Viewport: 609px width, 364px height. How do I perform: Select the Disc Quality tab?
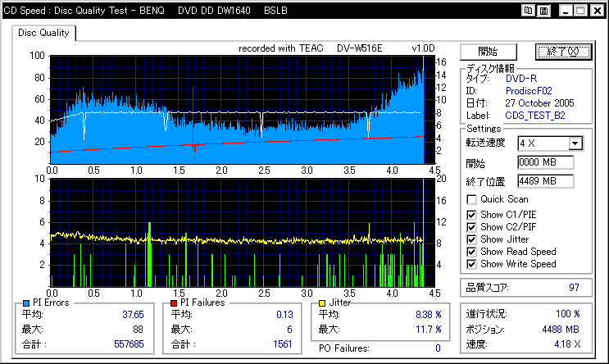(43, 33)
